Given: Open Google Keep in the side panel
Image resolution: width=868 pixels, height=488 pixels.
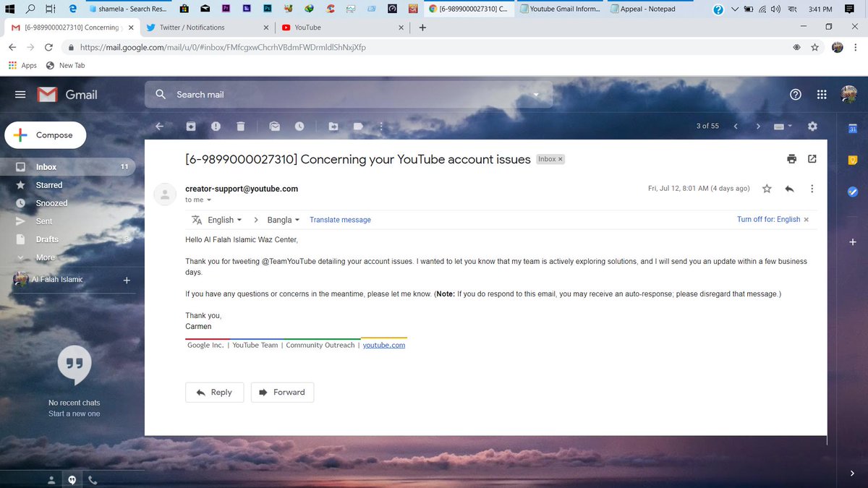Looking at the screenshot, I should coord(853,160).
